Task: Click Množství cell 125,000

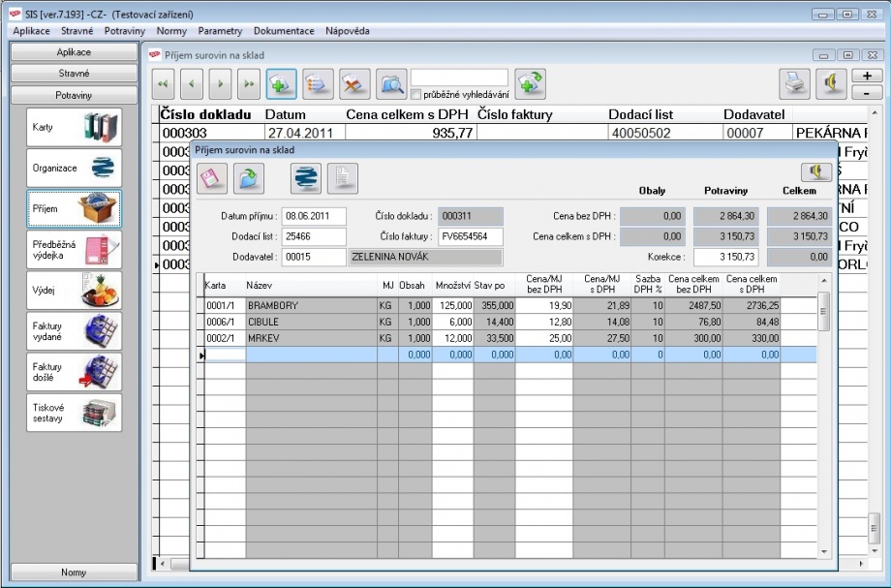Action: (x=453, y=306)
